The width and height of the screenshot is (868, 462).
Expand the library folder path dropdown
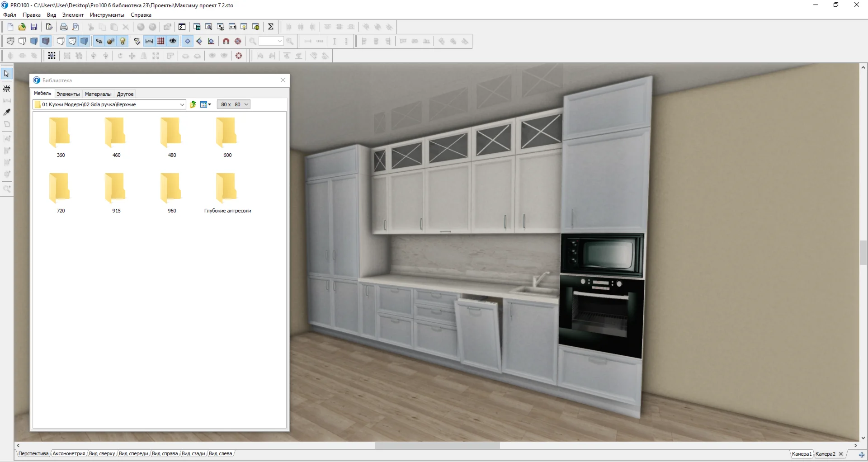182,104
